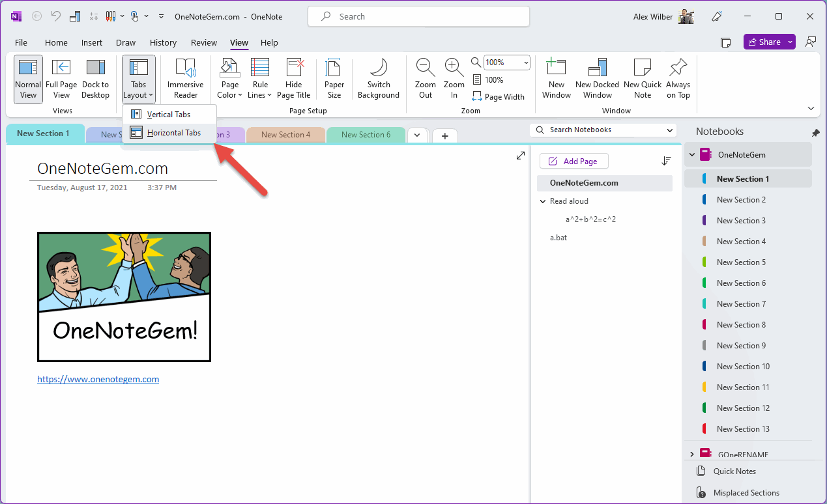Customize Quick Access Toolbar dropdown

(161, 16)
